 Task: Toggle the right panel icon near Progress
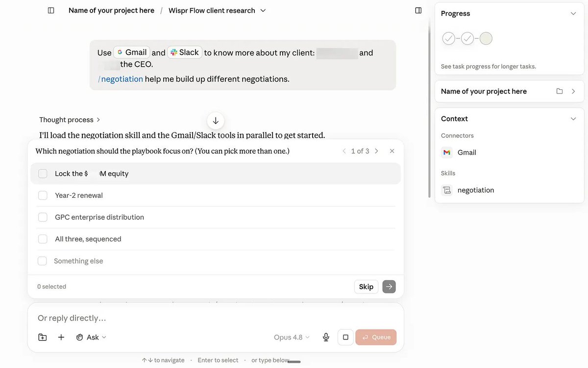point(418,10)
